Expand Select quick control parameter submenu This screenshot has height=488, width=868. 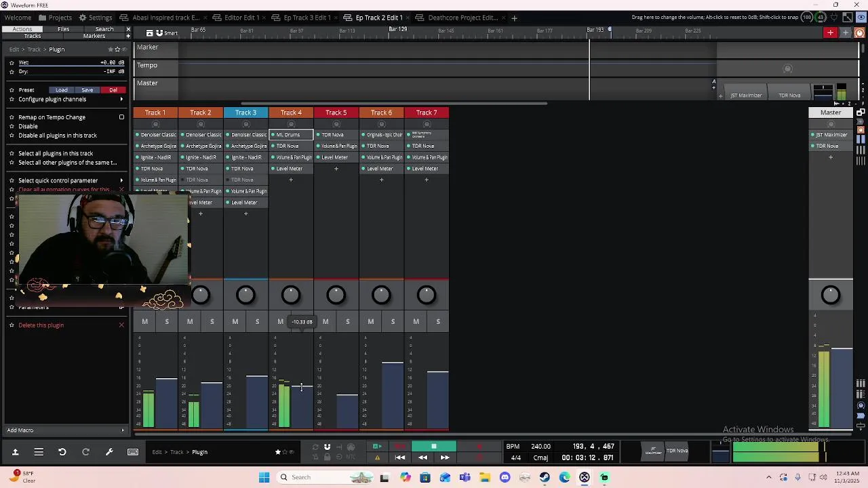click(x=121, y=180)
